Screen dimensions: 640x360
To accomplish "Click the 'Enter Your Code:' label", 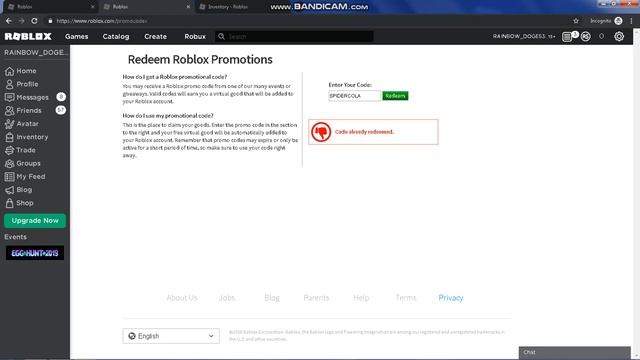I will [350, 85].
